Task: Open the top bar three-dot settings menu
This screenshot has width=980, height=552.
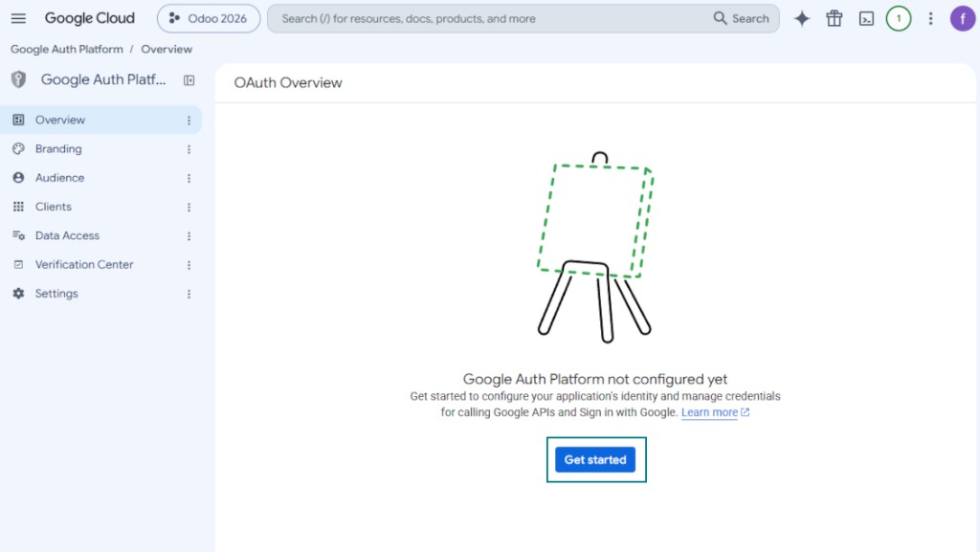Action: click(x=930, y=19)
